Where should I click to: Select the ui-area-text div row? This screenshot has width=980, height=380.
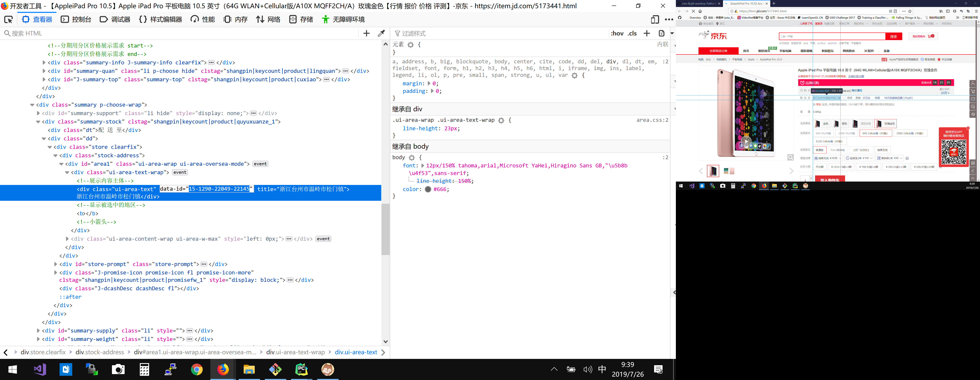(191, 193)
